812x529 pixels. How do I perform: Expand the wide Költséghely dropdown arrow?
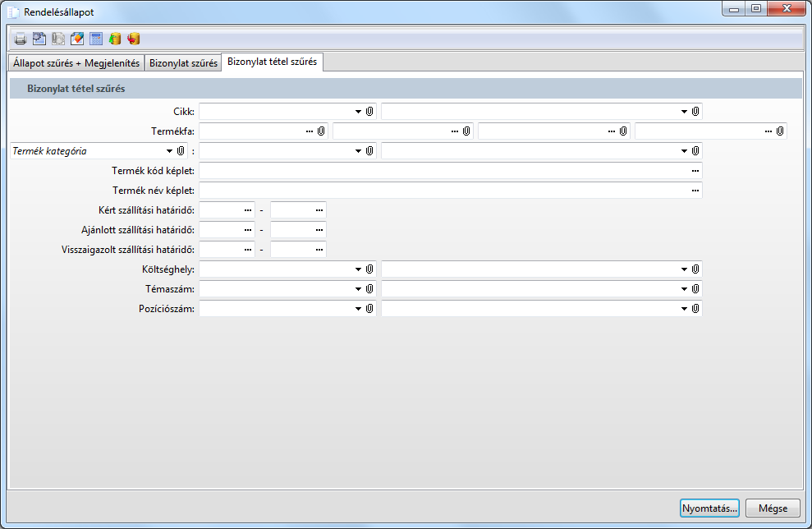point(684,269)
